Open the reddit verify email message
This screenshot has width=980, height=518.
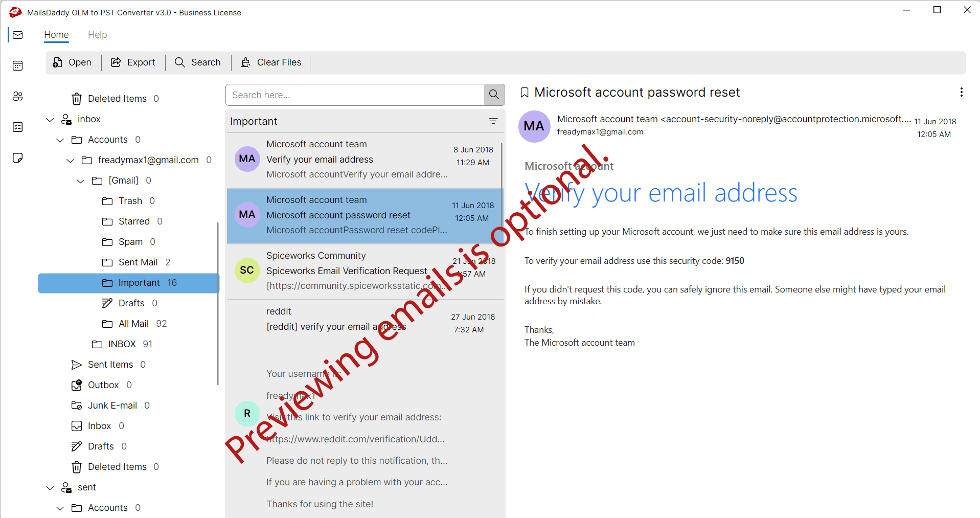(365, 409)
